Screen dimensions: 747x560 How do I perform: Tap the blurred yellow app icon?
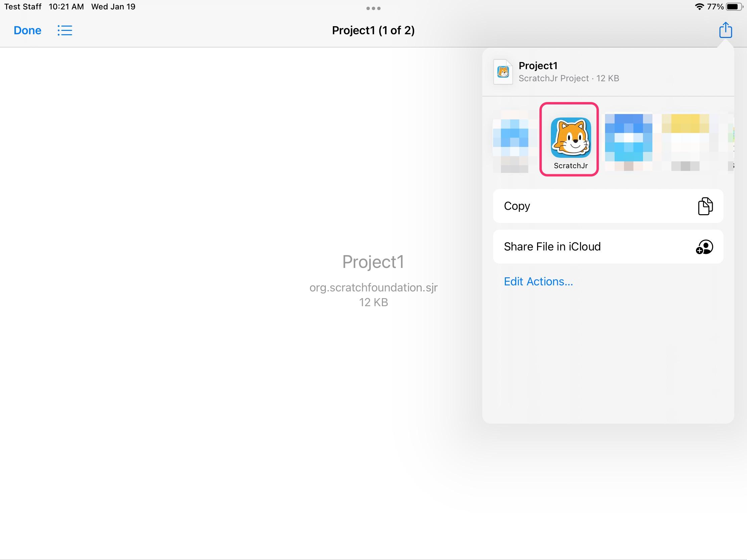(x=685, y=138)
